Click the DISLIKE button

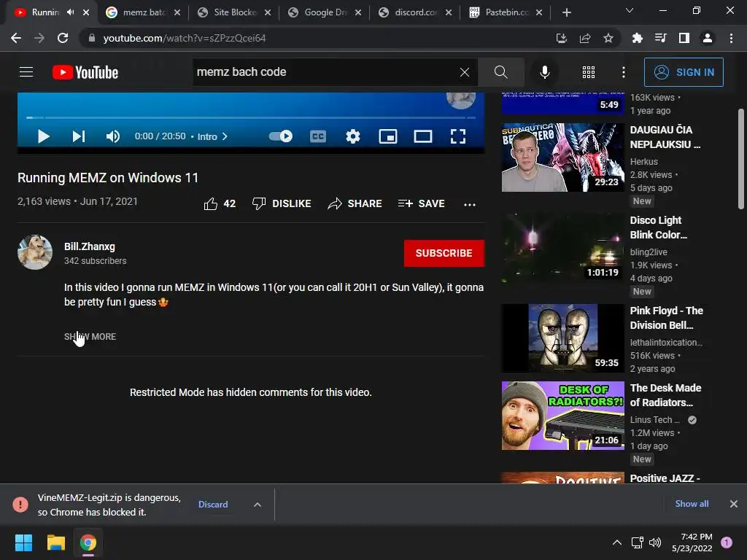tap(282, 204)
